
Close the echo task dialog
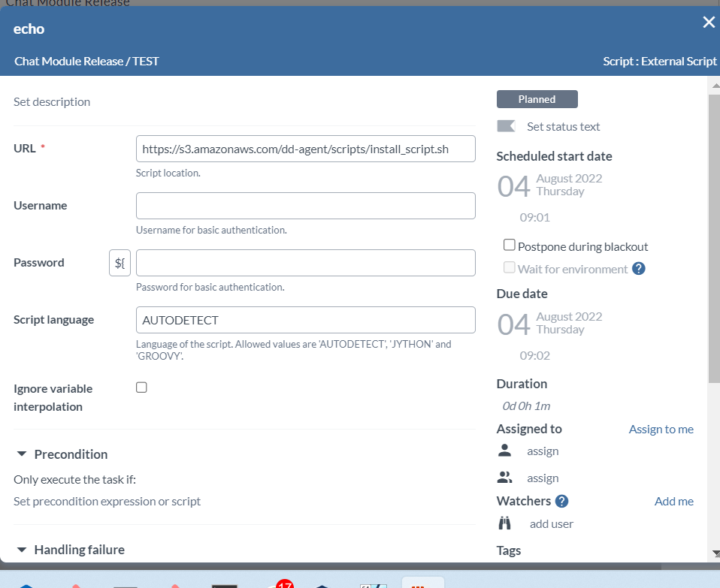pyautogui.click(x=708, y=23)
